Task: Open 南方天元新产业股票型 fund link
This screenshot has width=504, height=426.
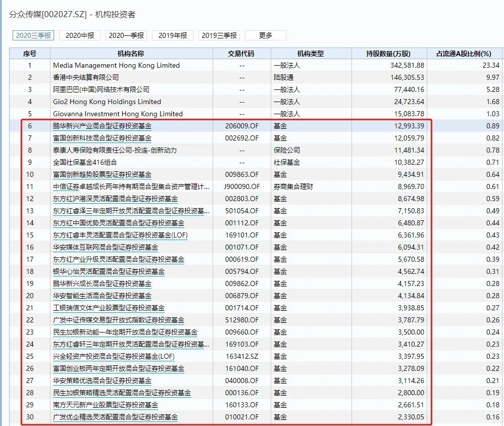Action: pos(106,405)
